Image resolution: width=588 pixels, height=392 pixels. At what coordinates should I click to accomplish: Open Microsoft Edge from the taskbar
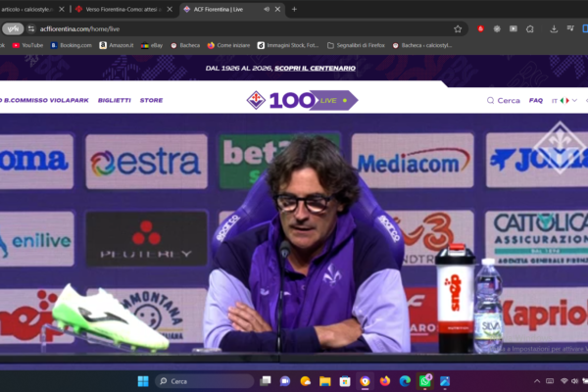[405, 381]
